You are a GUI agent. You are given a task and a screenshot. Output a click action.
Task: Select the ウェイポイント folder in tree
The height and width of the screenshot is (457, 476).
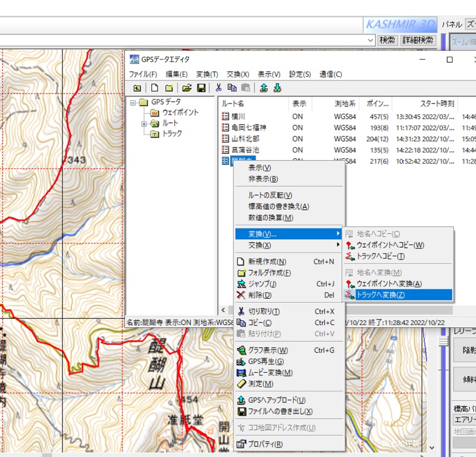click(175, 112)
